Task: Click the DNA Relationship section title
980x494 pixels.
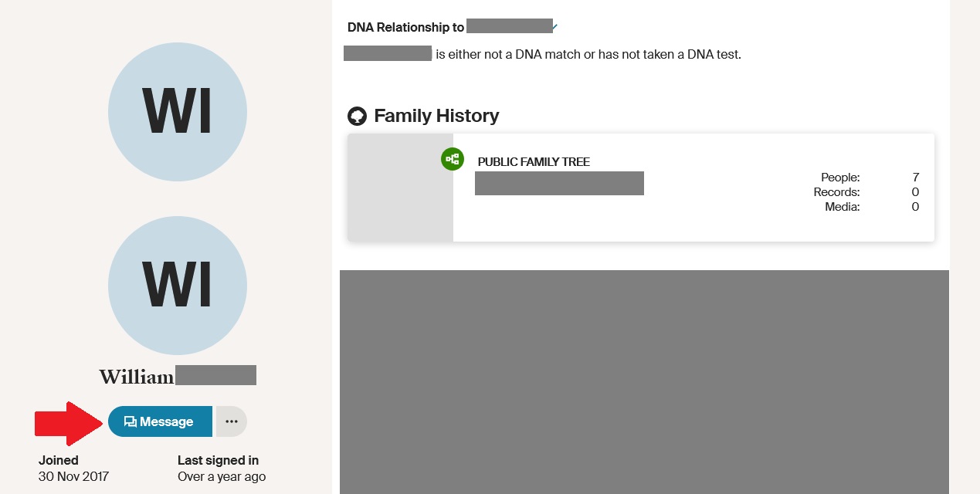Action: [405, 26]
